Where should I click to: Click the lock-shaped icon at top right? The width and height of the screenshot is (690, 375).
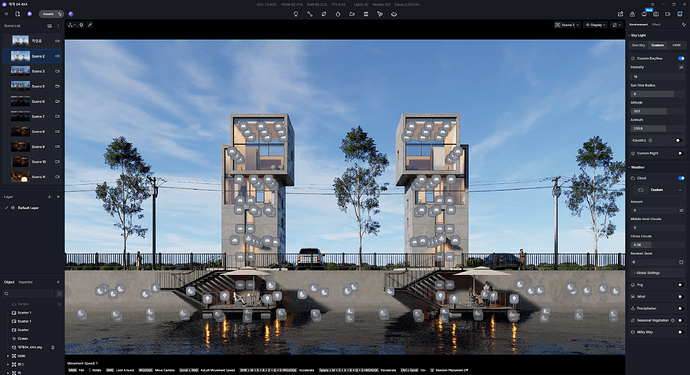[632, 14]
